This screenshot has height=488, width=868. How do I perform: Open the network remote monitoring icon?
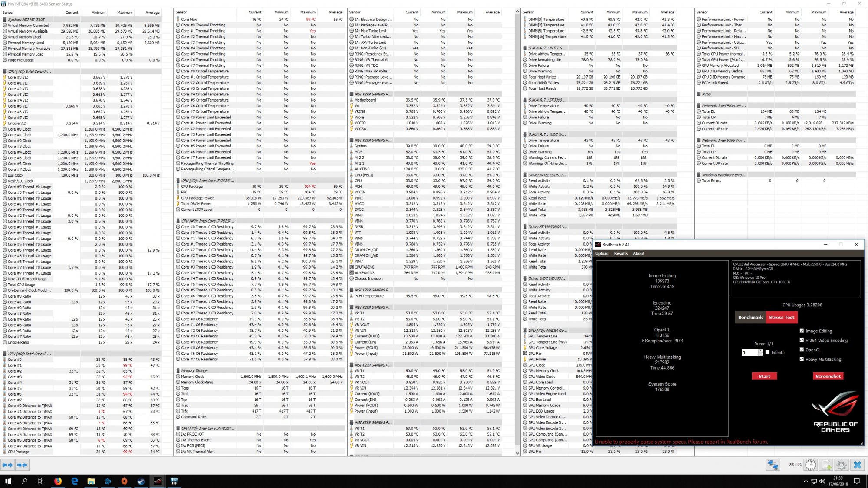[x=773, y=465]
